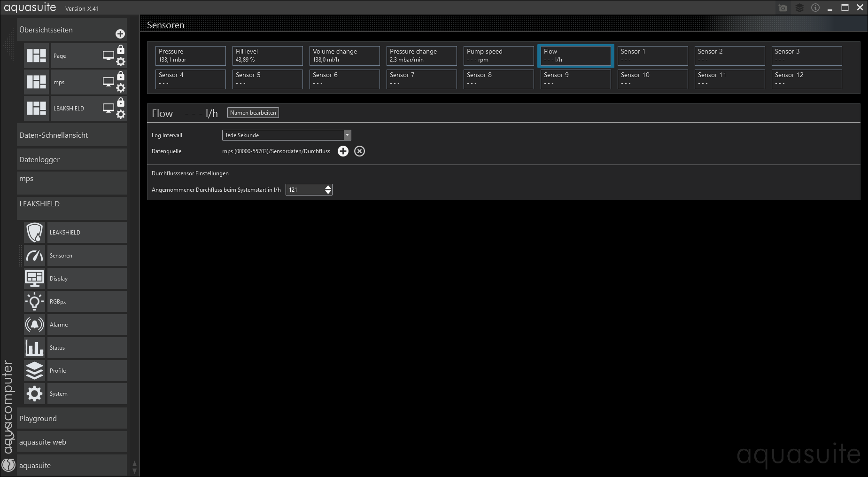Expand the Datenlogger section

pyautogui.click(x=71, y=160)
